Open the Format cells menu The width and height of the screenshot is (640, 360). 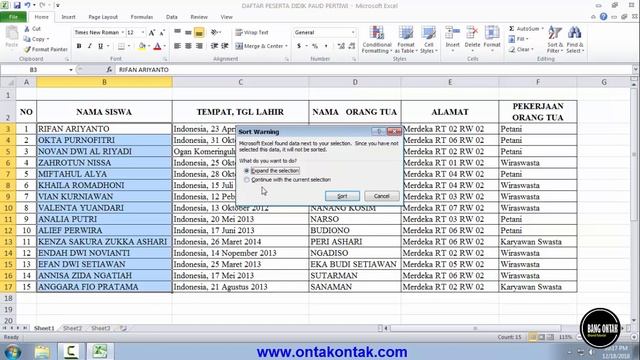pyautogui.click(x=492, y=39)
